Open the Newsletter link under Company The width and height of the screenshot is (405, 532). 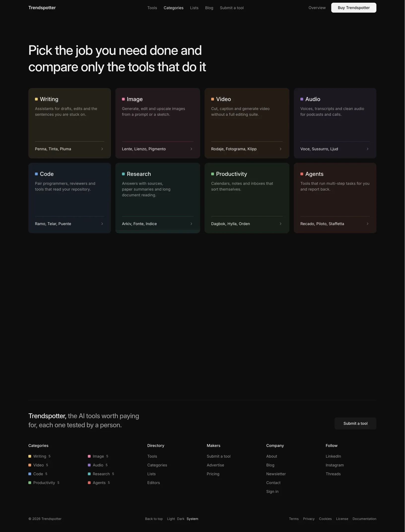[x=276, y=474]
